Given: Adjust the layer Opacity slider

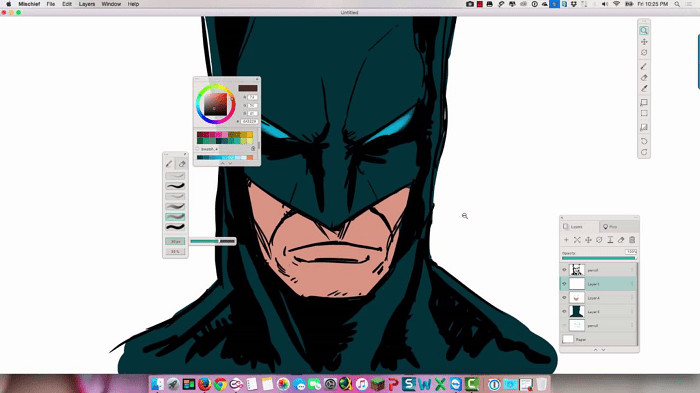Looking at the screenshot, I should tap(599, 258).
